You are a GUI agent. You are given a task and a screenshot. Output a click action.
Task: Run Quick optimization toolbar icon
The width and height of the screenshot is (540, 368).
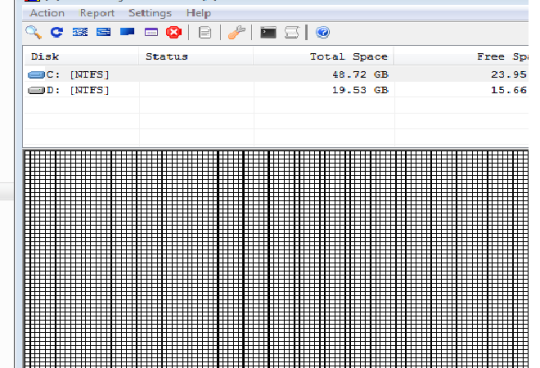[103, 32]
